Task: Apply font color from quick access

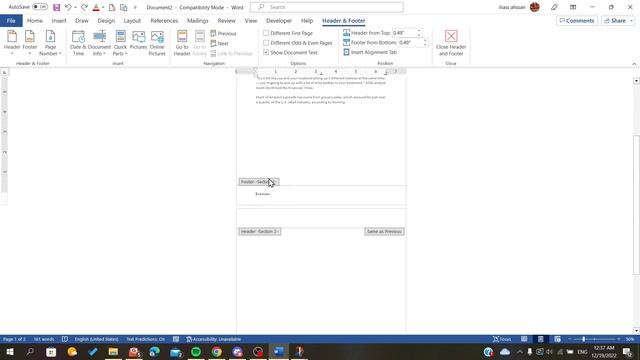Action: (96, 7)
